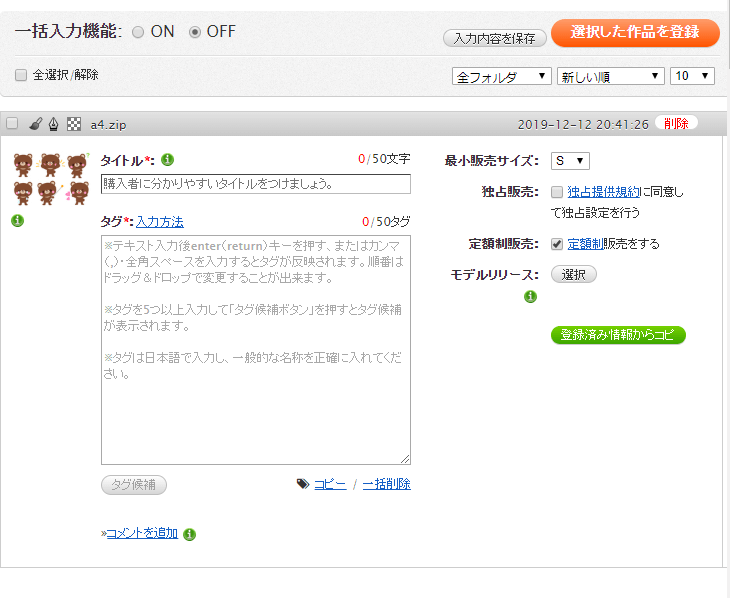Click the pen nib icon beside a4.zip
Viewport: 730px width, 598px height.
[x=53, y=124]
